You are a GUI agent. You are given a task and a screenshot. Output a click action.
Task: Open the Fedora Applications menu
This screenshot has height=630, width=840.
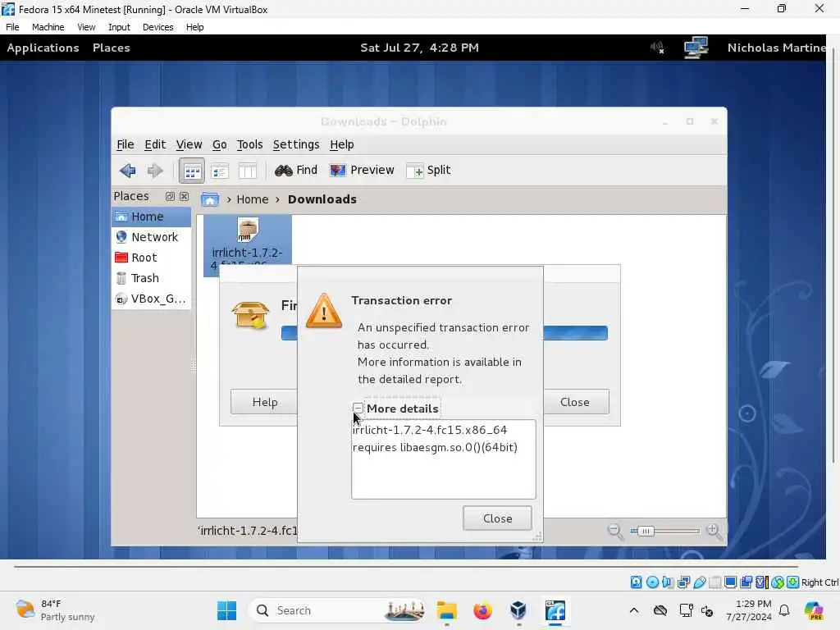pos(43,48)
